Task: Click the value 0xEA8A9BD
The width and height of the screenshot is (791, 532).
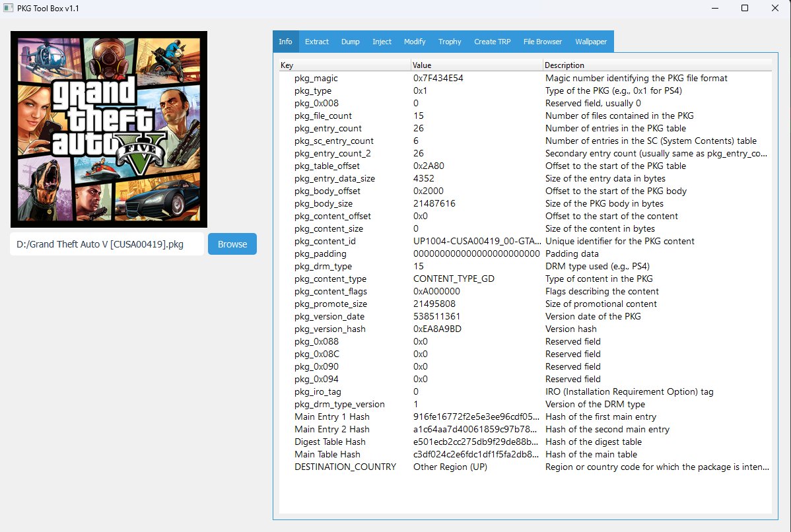Action: (437, 329)
